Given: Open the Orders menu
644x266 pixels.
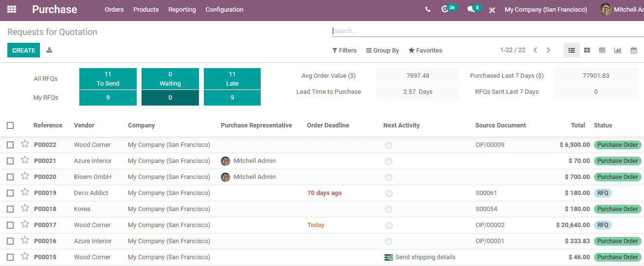Looking at the screenshot, I should point(114,9).
